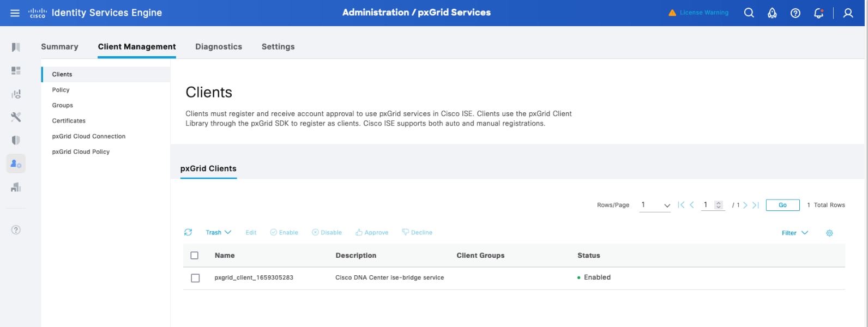Image resolution: width=868 pixels, height=327 pixels.
Task: Click the rocket setup icon
Action: (772, 13)
